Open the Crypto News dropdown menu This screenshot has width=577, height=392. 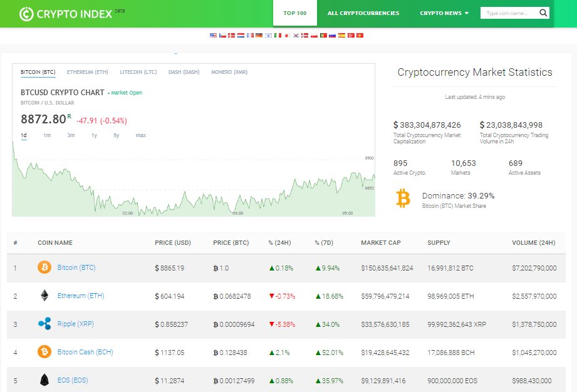pos(444,13)
